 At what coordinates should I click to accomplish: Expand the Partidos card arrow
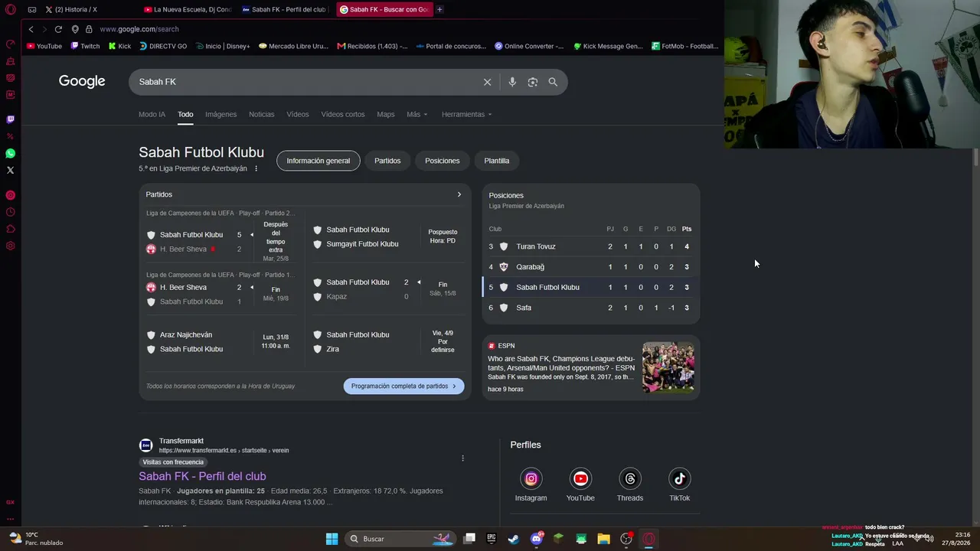click(459, 194)
